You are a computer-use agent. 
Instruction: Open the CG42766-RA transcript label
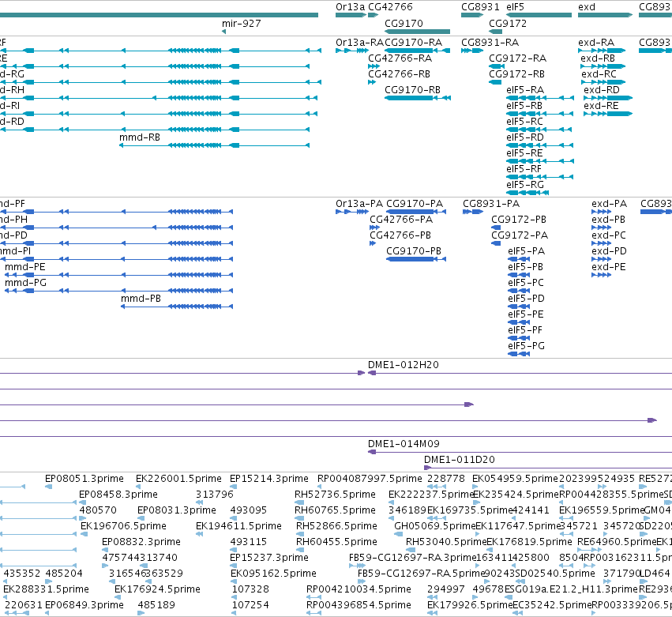click(x=400, y=58)
